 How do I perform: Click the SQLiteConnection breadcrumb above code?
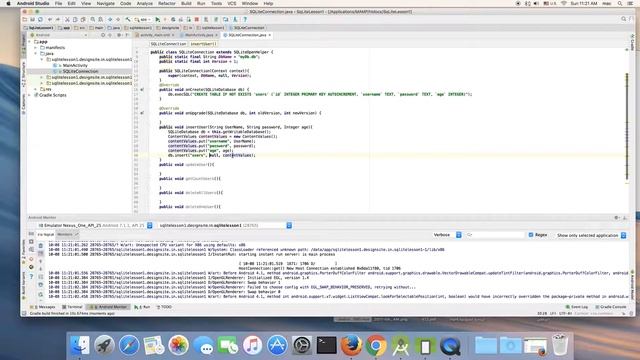(168, 44)
